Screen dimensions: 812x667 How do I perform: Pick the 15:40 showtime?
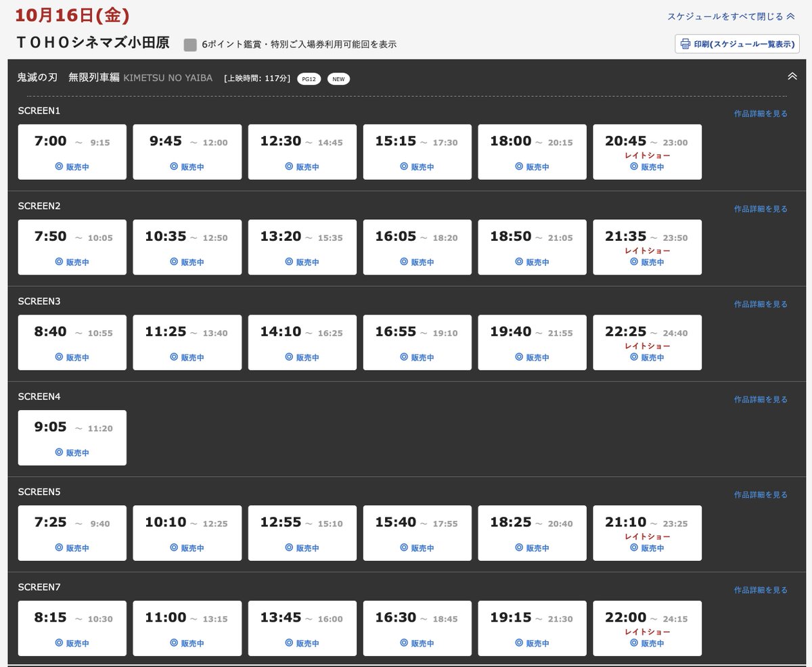[418, 534]
